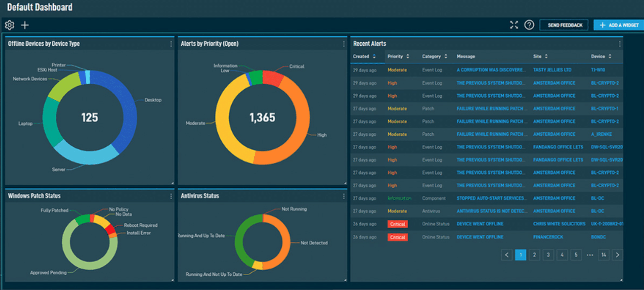Open the Offline Devices widget options menu
644x290 pixels.
pos(170,44)
